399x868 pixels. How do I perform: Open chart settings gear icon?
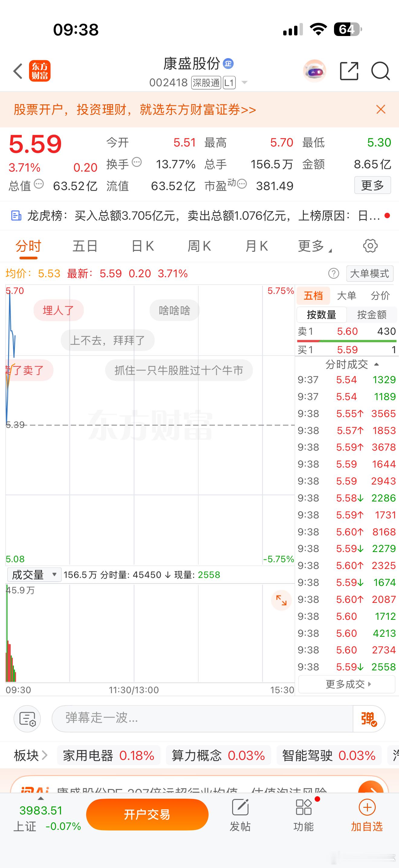pos(370,246)
